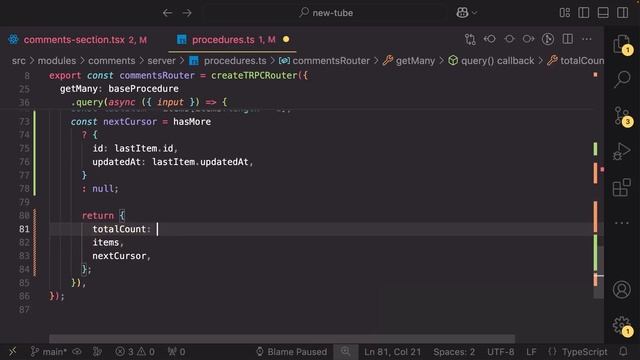The image size is (640, 360).
Task: Switch to comments-section.tsx tab
Action: tap(78, 40)
